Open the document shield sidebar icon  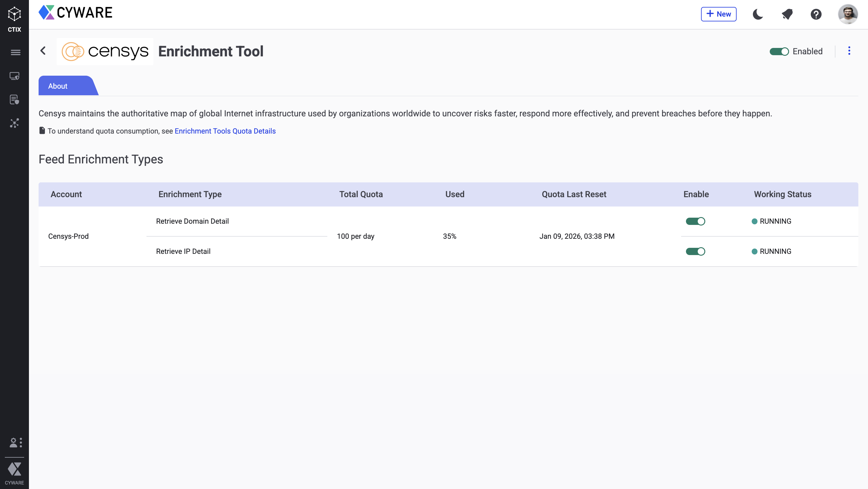tap(14, 100)
